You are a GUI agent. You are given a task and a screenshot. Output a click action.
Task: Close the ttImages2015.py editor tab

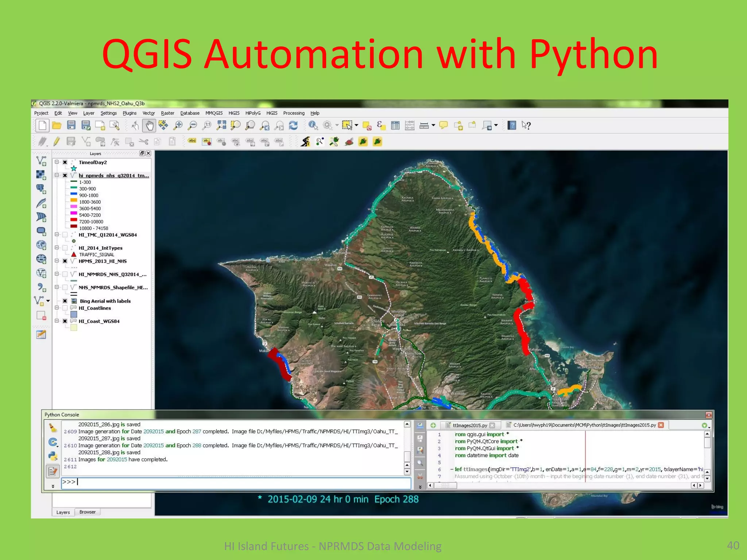pos(492,425)
